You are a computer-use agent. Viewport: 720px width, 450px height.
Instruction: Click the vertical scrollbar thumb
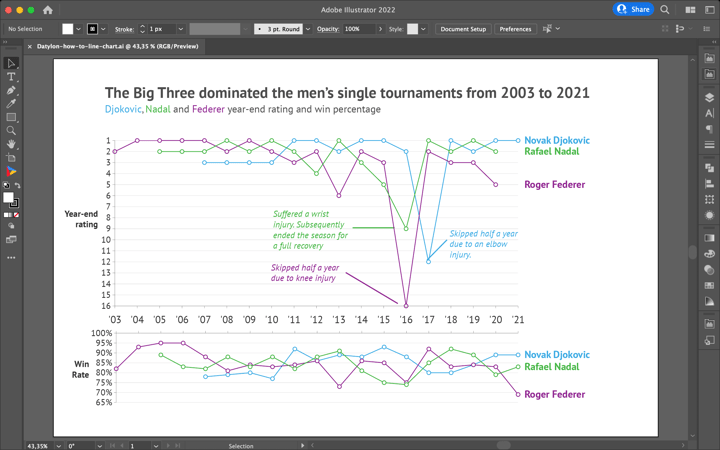(692, 253)
